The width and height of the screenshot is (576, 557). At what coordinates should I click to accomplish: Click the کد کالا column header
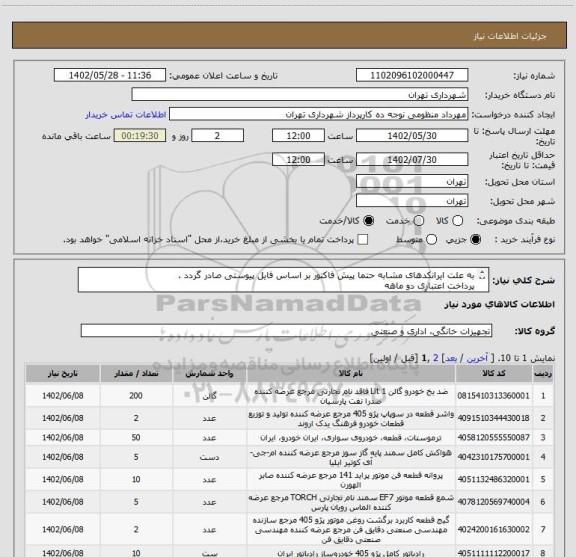click(x=494, y=374)
